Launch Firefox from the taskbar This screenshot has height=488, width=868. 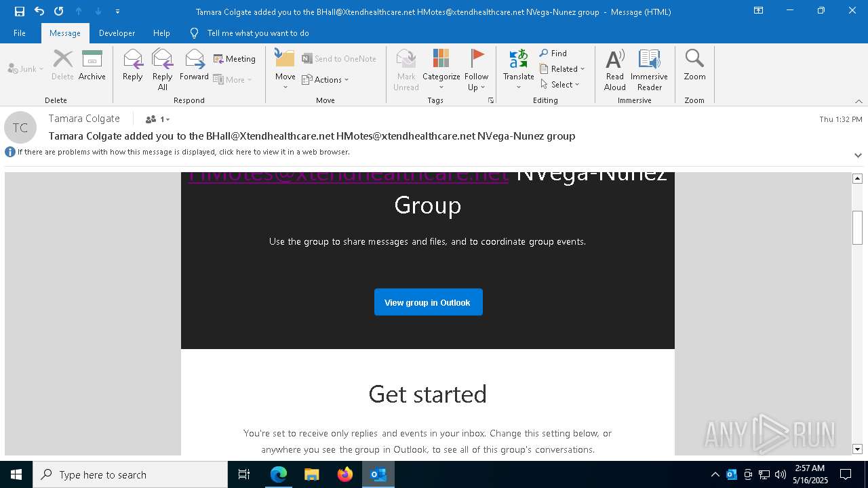345,474
